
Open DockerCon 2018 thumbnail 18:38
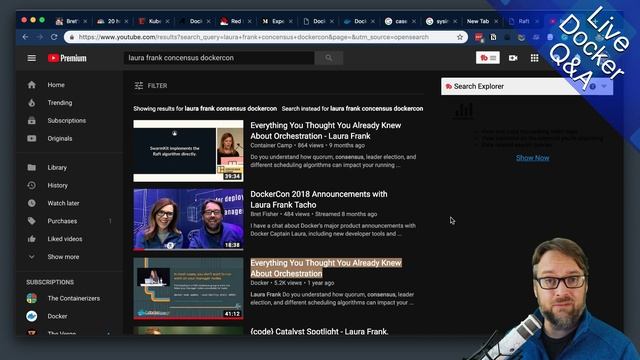click(188, 219)
